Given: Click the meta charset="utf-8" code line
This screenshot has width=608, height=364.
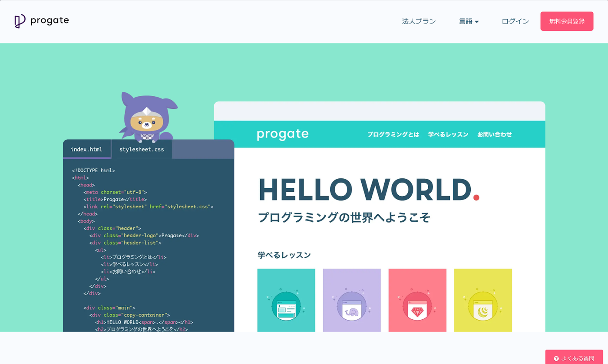Looking at the screenshot, I should coord(115,192).
